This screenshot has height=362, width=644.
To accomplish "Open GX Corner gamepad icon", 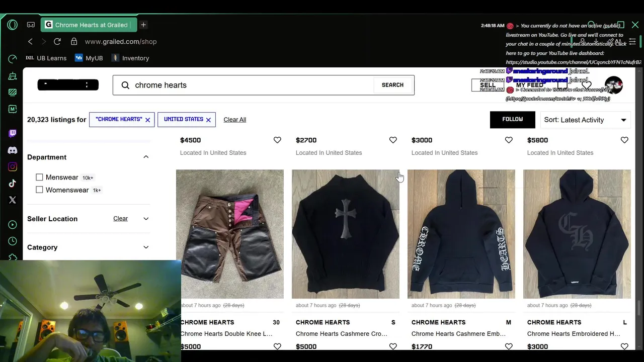I will coord(31,25).
